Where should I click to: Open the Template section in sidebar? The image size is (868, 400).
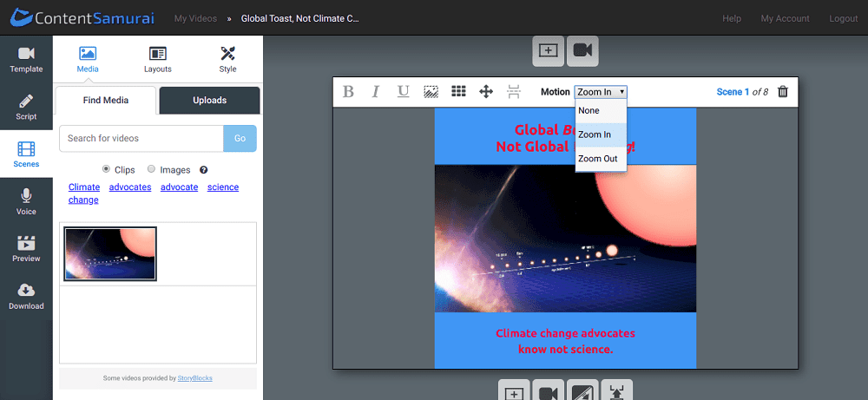26,59
